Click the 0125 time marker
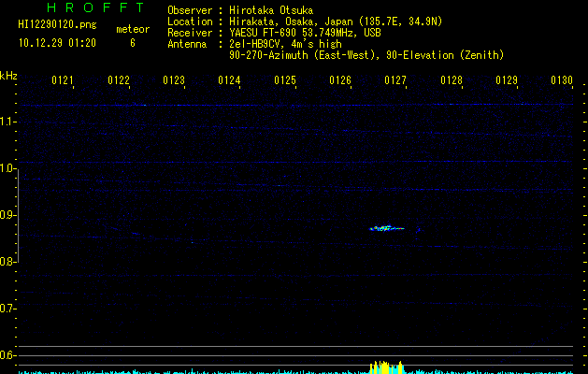This screenshot has height=374, width=588. (x=285, y=80)
